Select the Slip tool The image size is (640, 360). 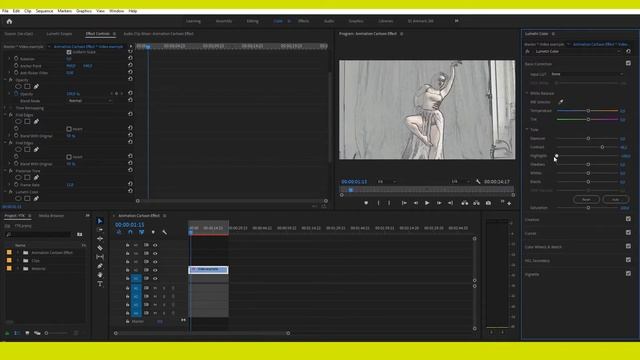[100, 257]
